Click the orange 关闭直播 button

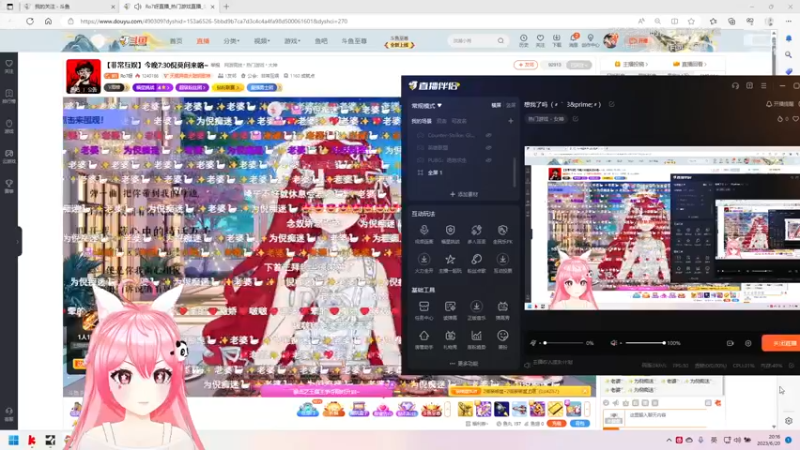(781, 343)
